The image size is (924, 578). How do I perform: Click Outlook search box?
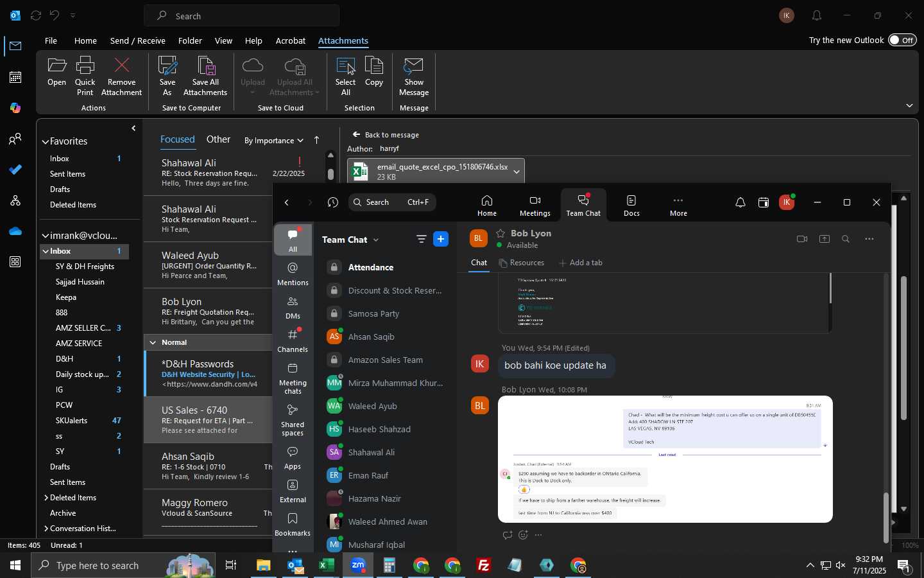pyautogui.click(x=242, y=16)
